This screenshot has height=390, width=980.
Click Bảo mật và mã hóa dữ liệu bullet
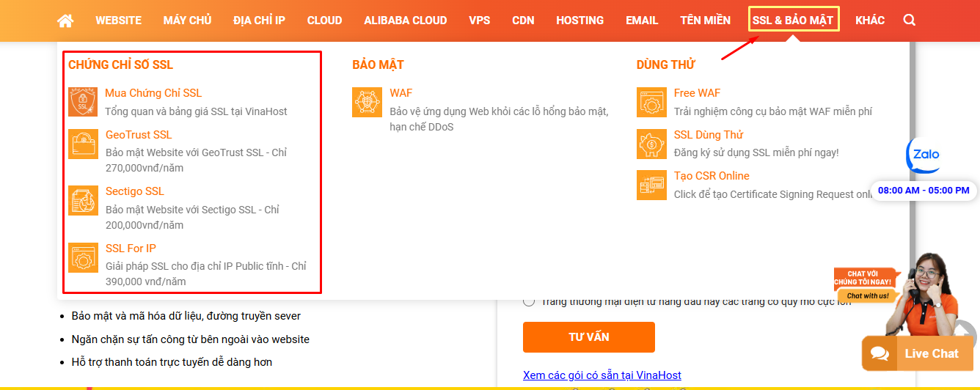(186, 316)
